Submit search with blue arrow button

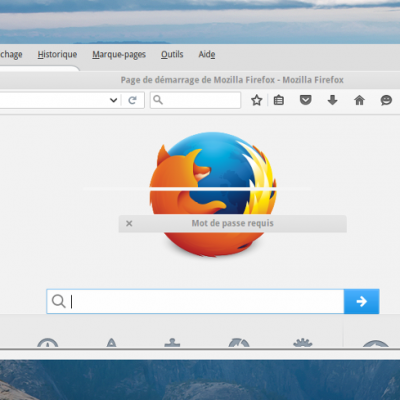point(361,301)
